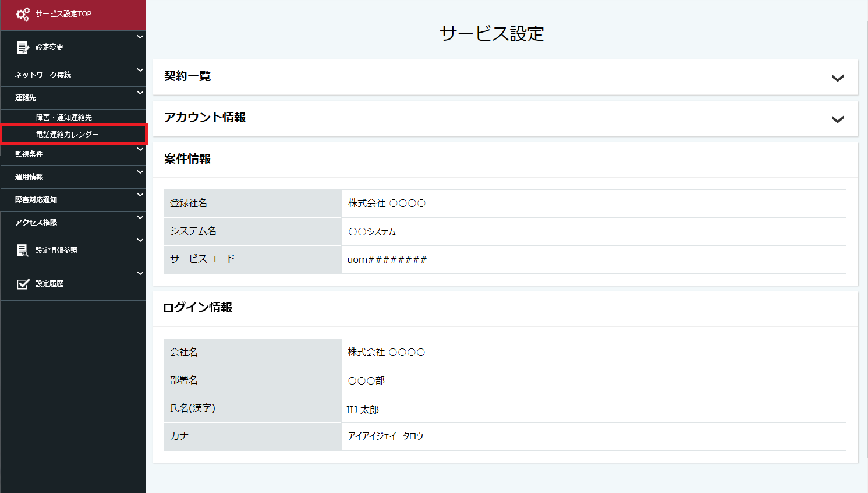This screenshot has width=868, height=493.
Task: Expand the アカウント情報 panel arrow
Action: tap(838, 119)
